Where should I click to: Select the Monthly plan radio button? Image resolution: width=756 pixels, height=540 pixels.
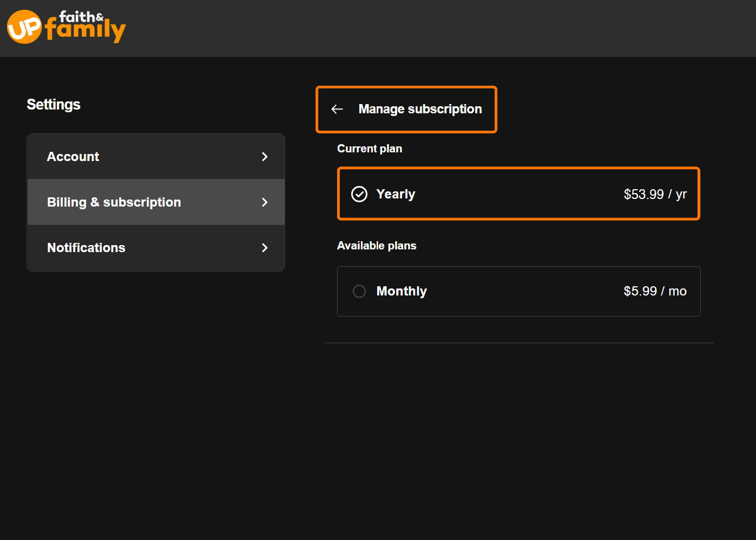point(359,291)
